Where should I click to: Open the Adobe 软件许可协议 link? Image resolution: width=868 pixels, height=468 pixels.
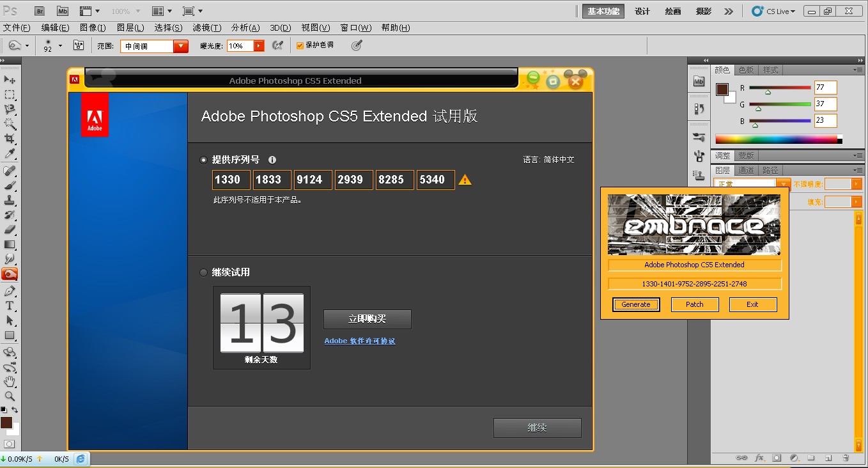[x=360, y=341]
